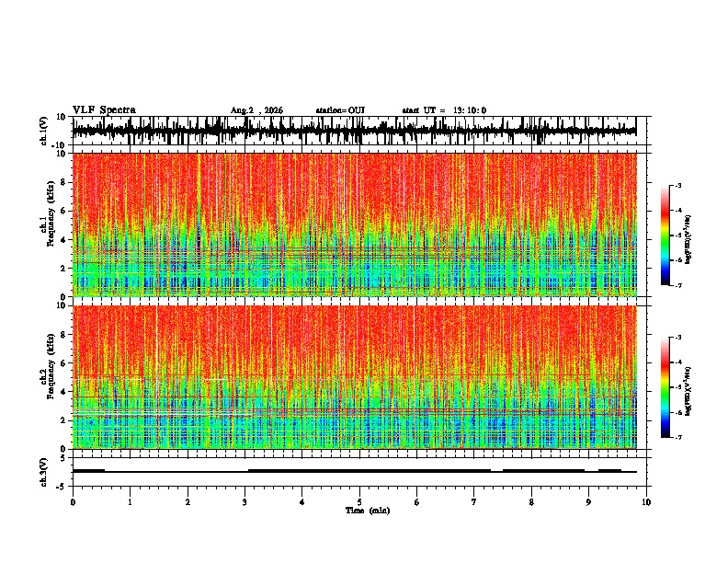
Task: Click the ch.1 spectrogram frequency tick "8"
Action: tap(64, 182)
